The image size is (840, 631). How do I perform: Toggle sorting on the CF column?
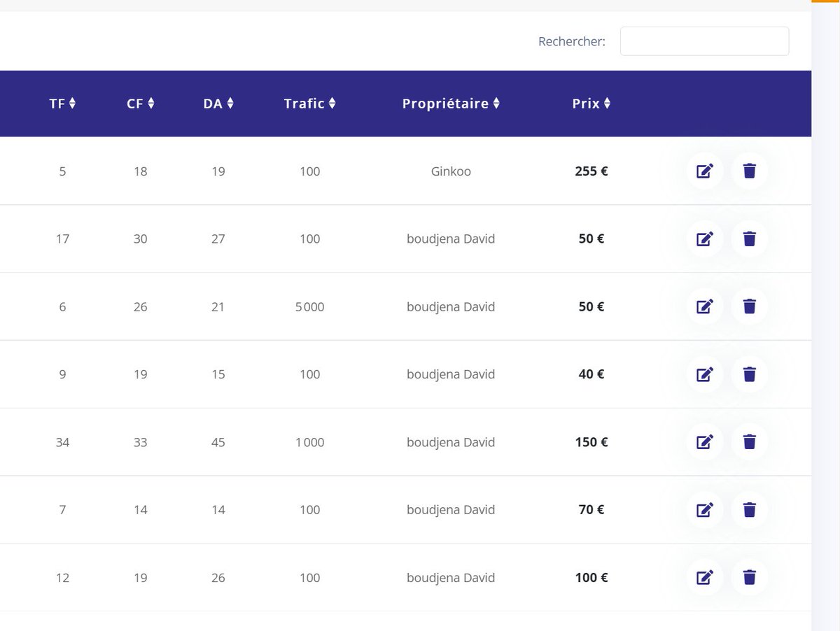(150, 103)
